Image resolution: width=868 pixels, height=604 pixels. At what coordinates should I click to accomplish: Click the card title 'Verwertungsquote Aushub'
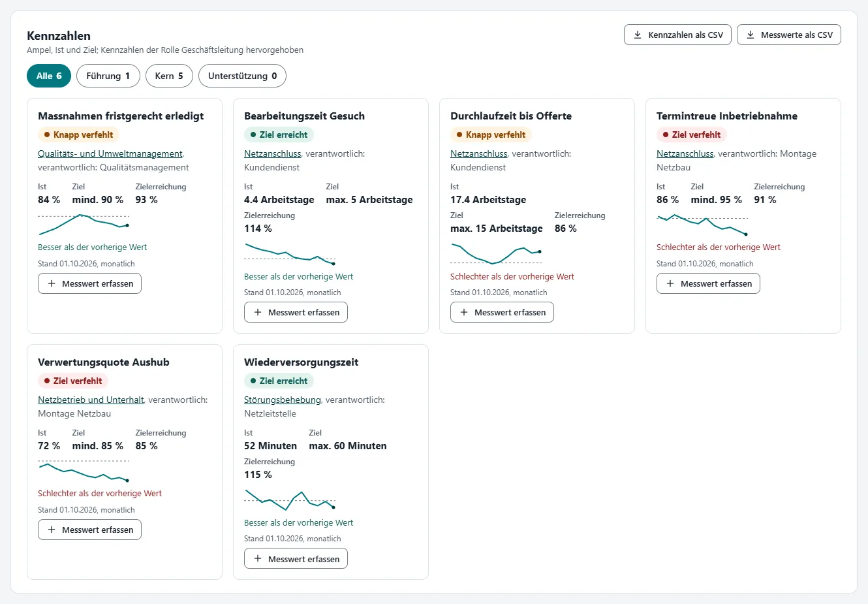coord(104,362)
